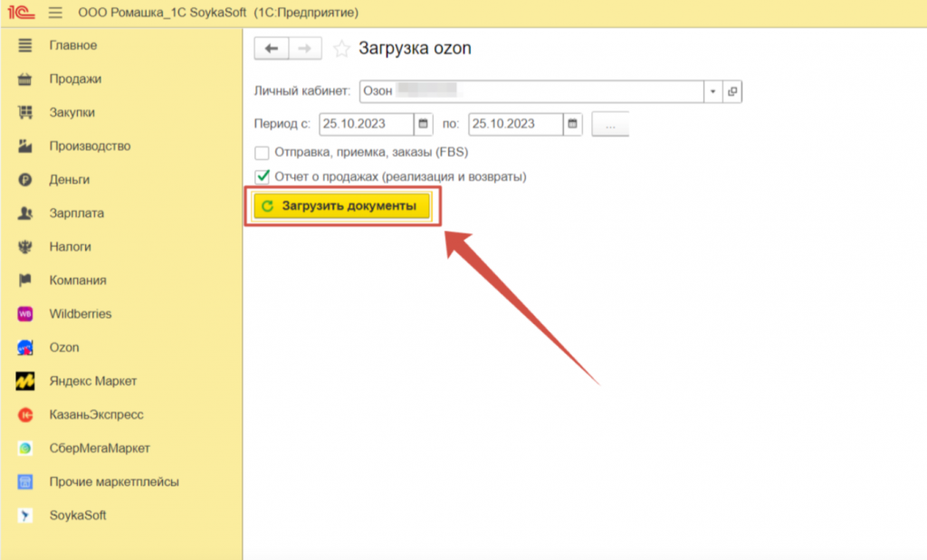Open the Ozon section icon
Screen dimensions: 927x560
coord(25,347)
